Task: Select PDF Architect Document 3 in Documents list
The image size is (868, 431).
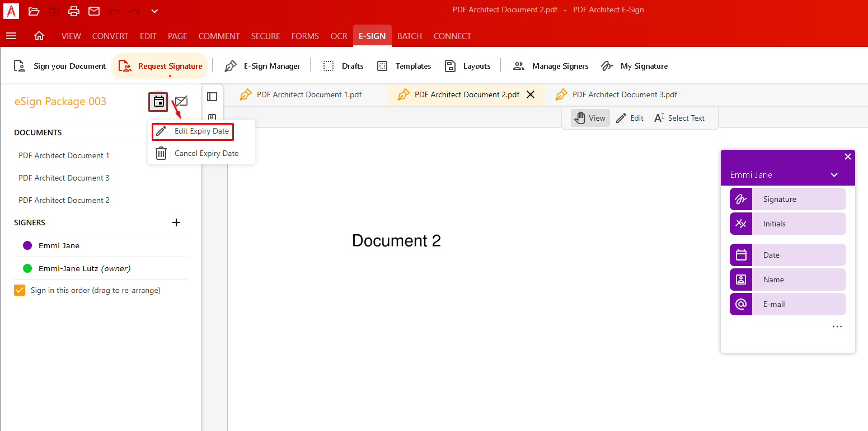Action: coord(64,178)
